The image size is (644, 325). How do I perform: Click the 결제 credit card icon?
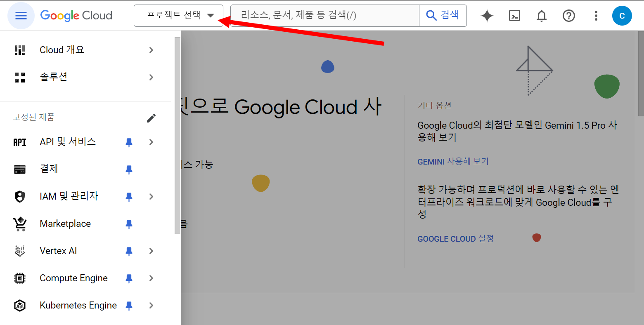(20, 170)
